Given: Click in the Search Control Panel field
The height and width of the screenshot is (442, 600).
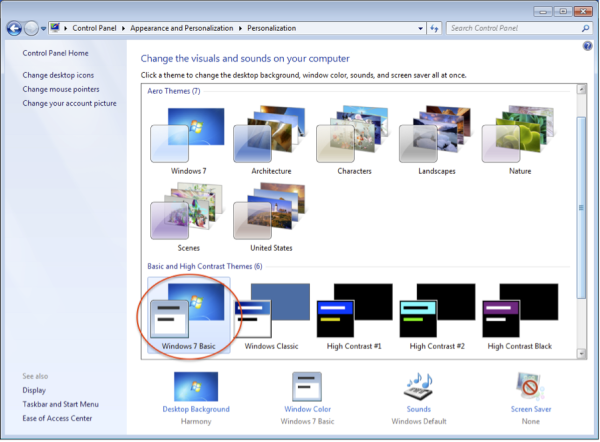Looking at the screenshot, I should tap(510, 28).
